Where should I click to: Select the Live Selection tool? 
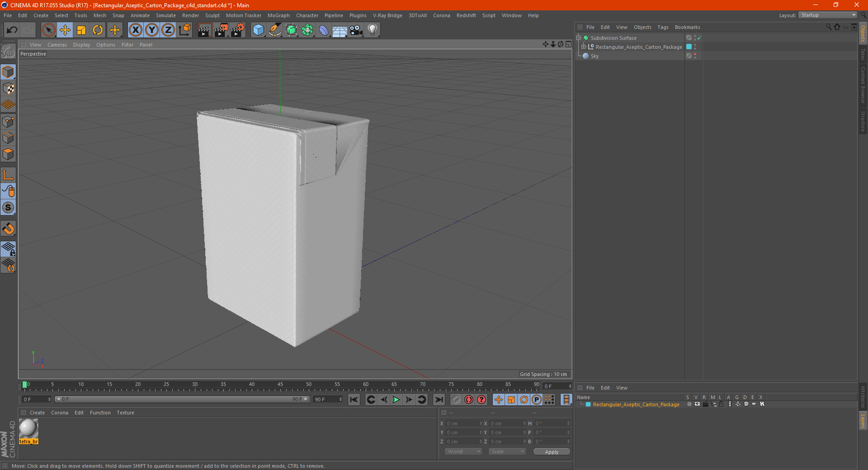[x=48, y=30]
